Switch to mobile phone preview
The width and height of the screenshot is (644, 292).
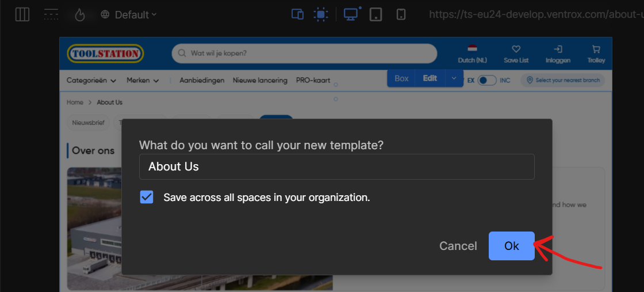[401, 14]
